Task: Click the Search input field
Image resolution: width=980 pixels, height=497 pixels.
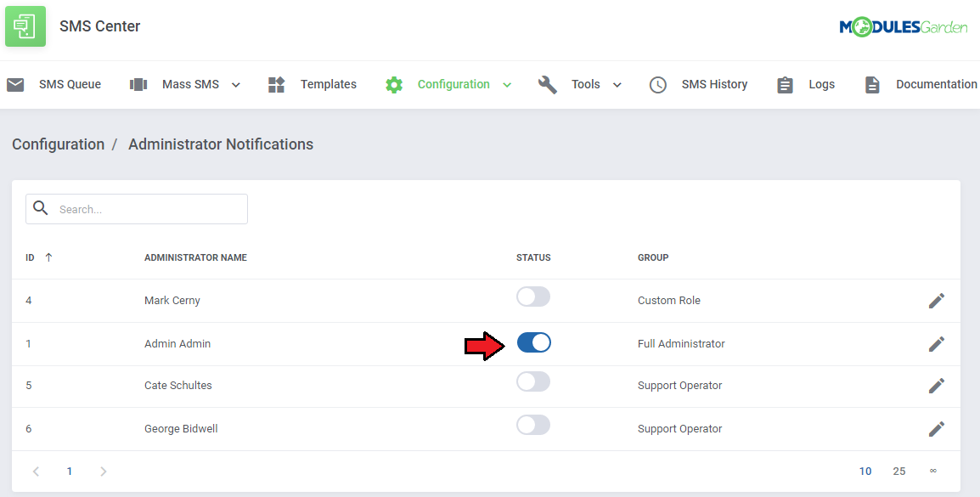Action: pyautogui.click(x=136, y=209)
